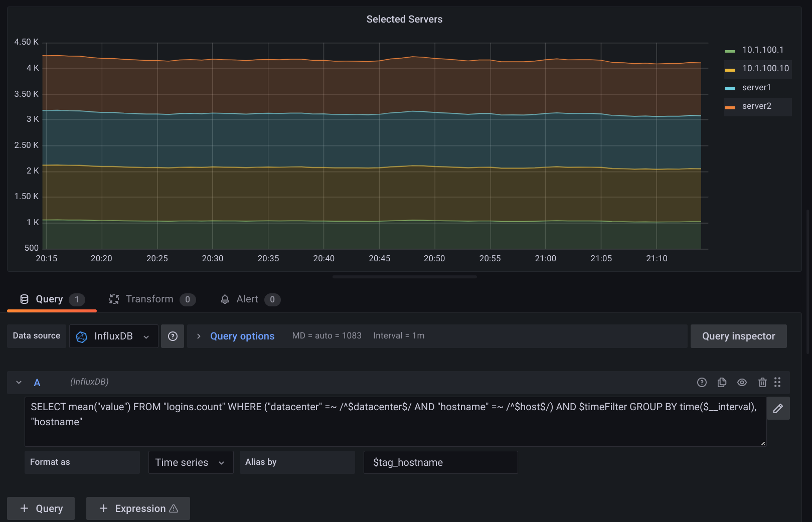This screenshot has height=522, width=812.
Task: Add a new Expression
Action: click(x=138, y=508)
